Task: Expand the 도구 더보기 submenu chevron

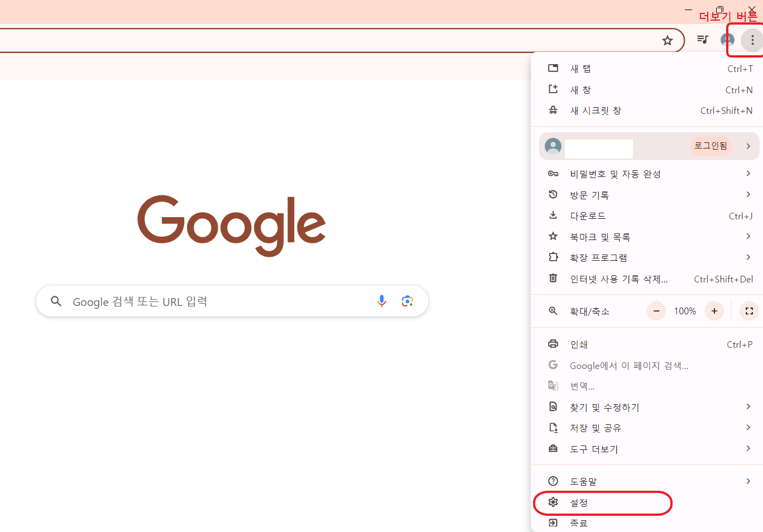Action: pyautogui.click(x=748, y=448)
